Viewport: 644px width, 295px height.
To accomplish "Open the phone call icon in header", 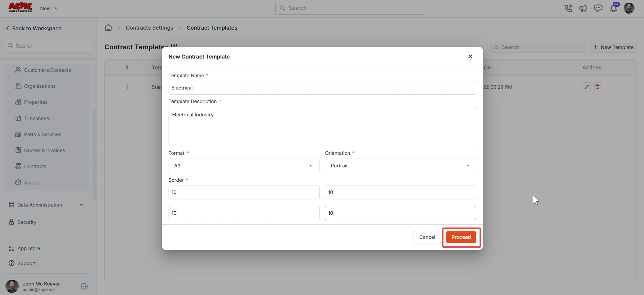I will (568, 8).
